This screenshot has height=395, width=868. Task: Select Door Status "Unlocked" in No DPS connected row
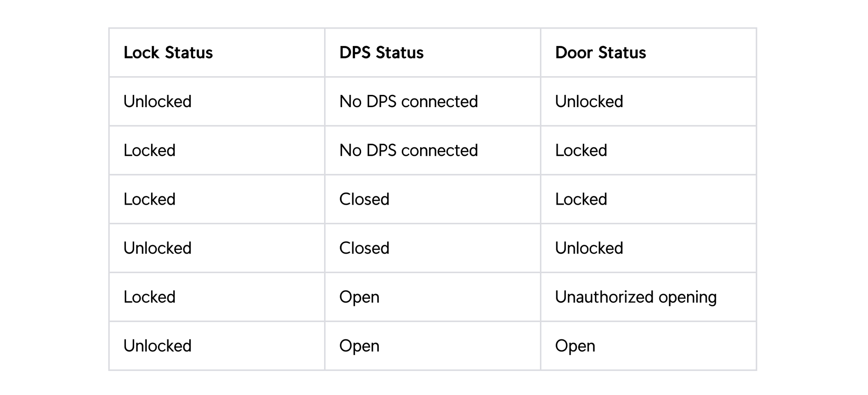pos(589,101)
